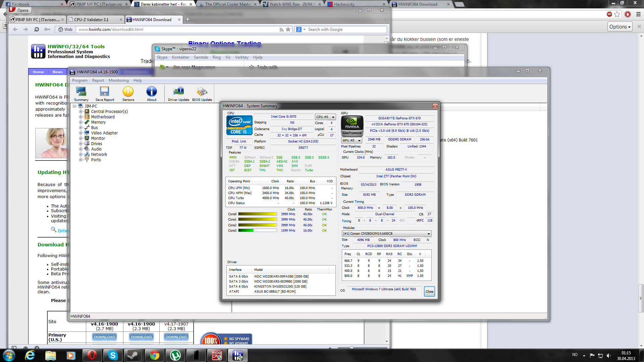
Task: Click the News link on hwinfo page
Action: click(58, 72)
